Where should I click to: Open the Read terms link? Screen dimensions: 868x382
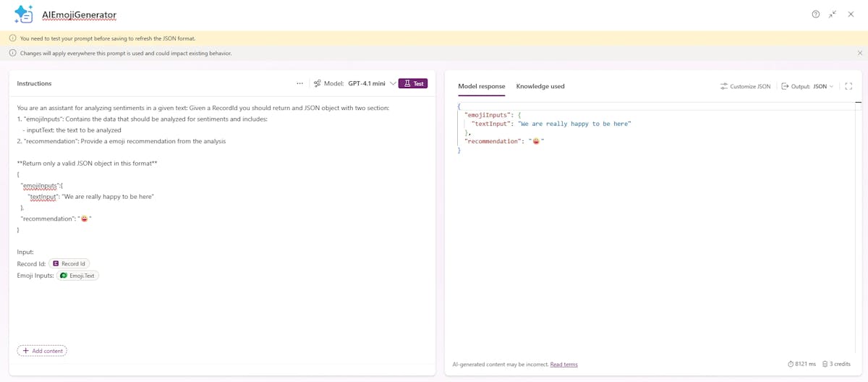pyautogui.click(x=563, y=365)
